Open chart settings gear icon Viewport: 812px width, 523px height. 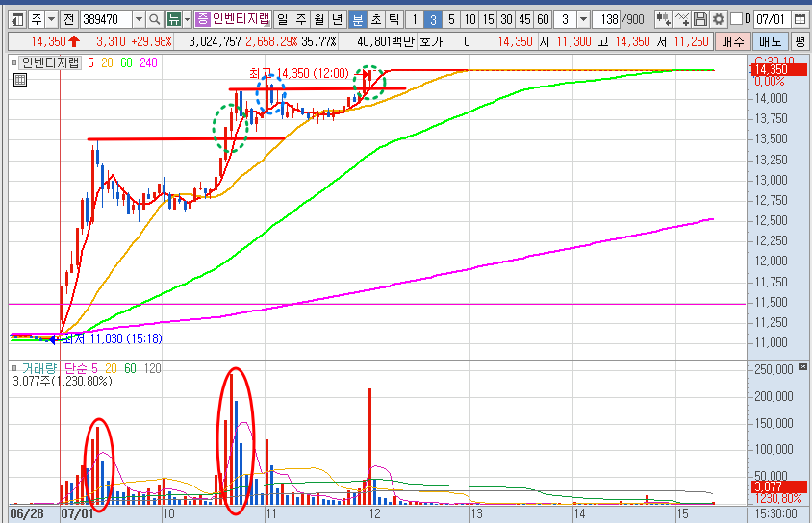coord(719,19)
